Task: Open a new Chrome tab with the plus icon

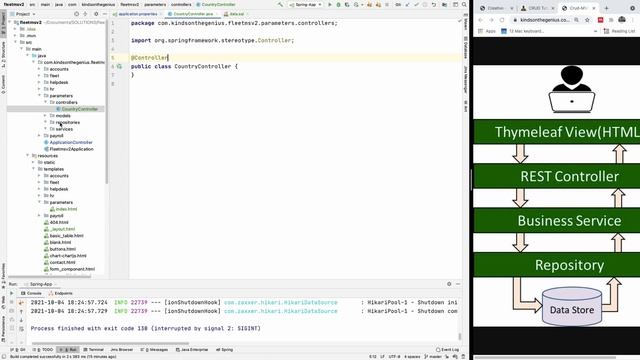Action: pyautogui.click(x=607, y=8)
